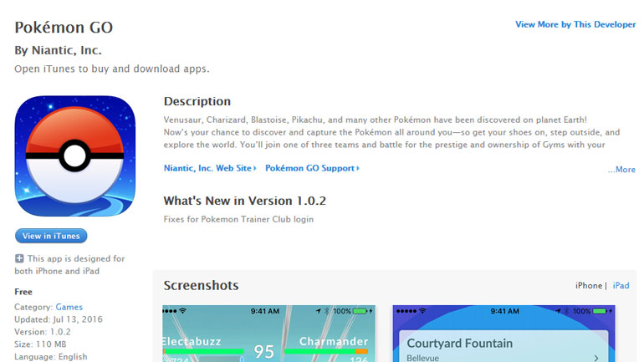The height and width of the screenshot is (362, 644).
Task: Click the Wi-Fi icon in the Courtyard Fountain screenshot
Action: 422,311
